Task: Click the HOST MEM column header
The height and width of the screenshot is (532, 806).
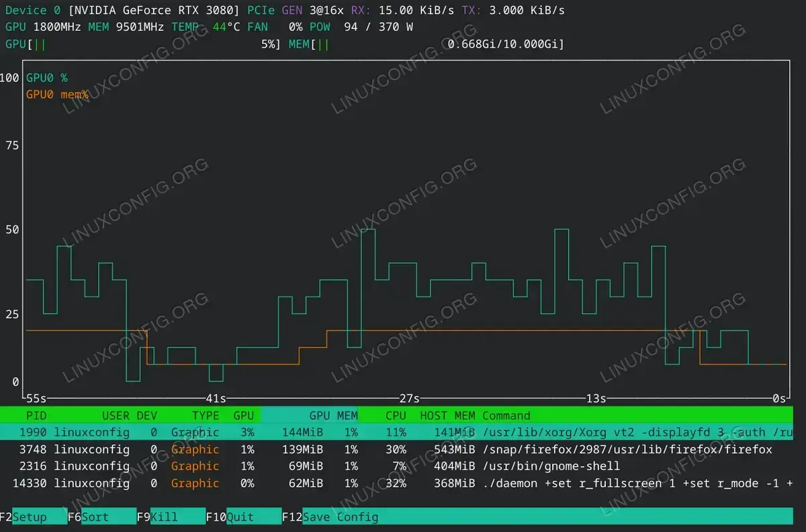Action: pyautogui.click(x=447, y=415)
